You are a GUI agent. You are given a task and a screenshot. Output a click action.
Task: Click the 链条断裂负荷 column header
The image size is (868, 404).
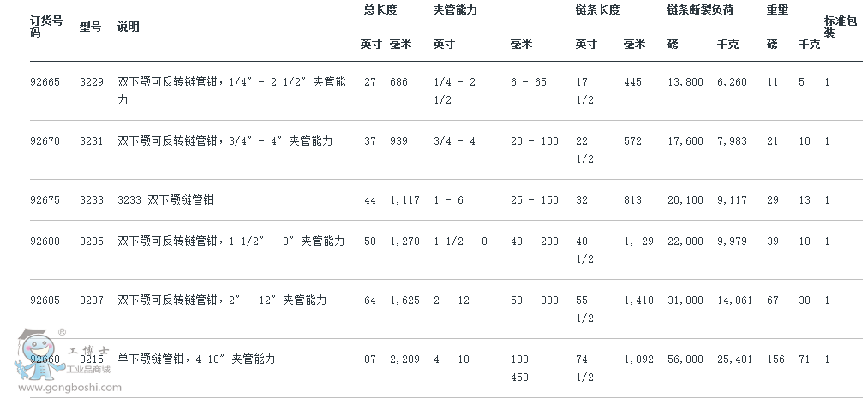tap(703, 10)
